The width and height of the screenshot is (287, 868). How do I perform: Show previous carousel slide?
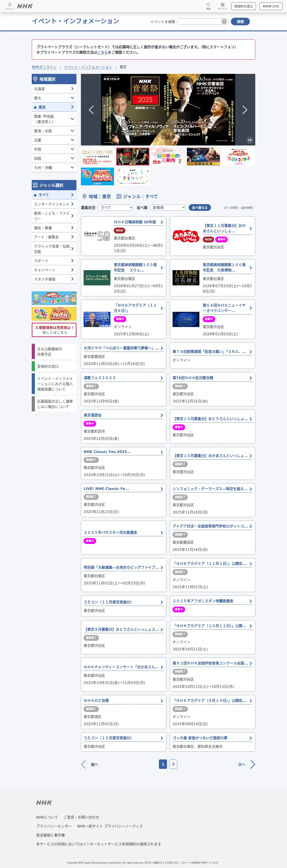(91, 109)
